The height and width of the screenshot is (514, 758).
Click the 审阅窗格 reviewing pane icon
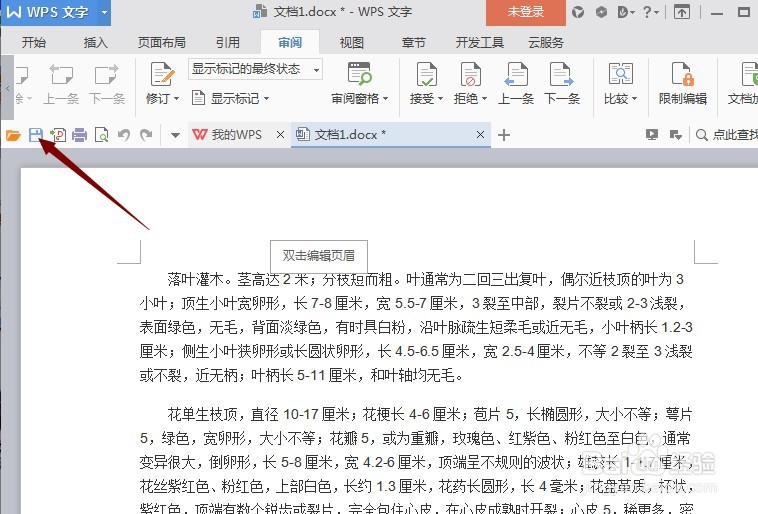tap(359, 74)
